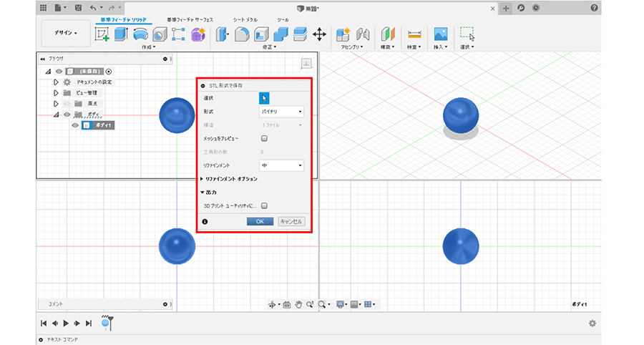Open the リファインメント dropdown showing 中

(281, 165)
